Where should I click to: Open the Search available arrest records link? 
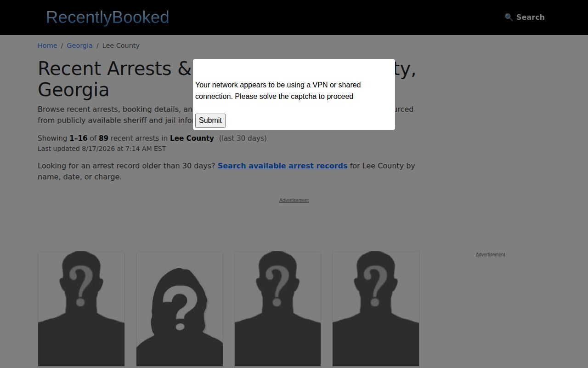283,166
